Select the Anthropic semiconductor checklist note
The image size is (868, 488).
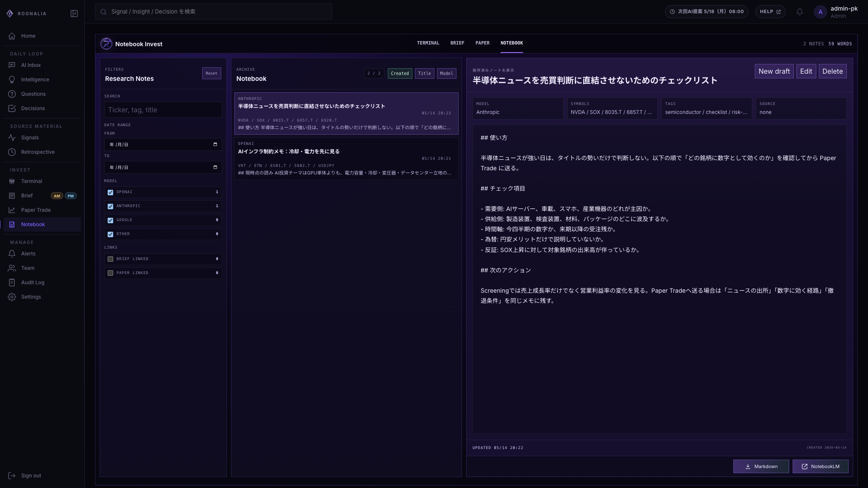[346, 114]
